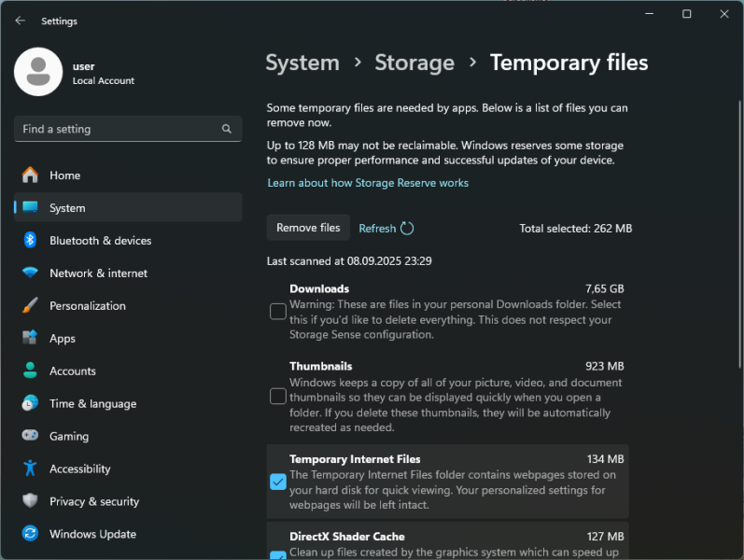Click the System monitor icon
The width and height of the screenshot is (744, 560).
tap(30, 207)
